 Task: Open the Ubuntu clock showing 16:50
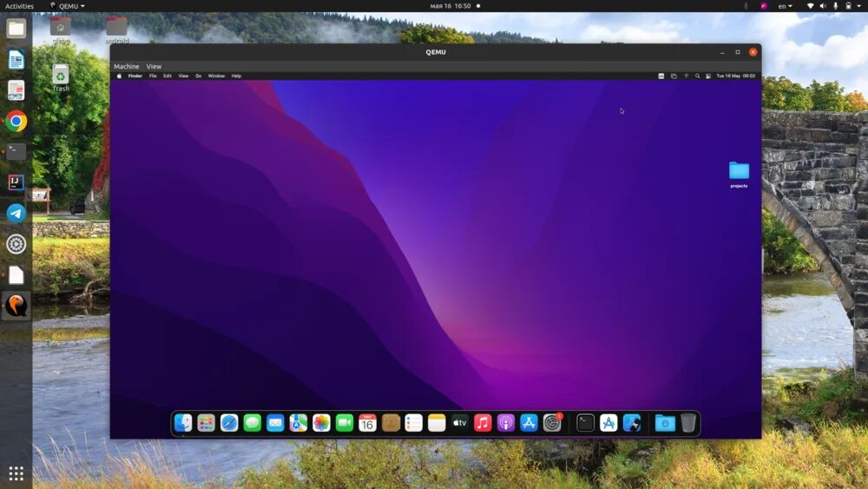point(450,6)
